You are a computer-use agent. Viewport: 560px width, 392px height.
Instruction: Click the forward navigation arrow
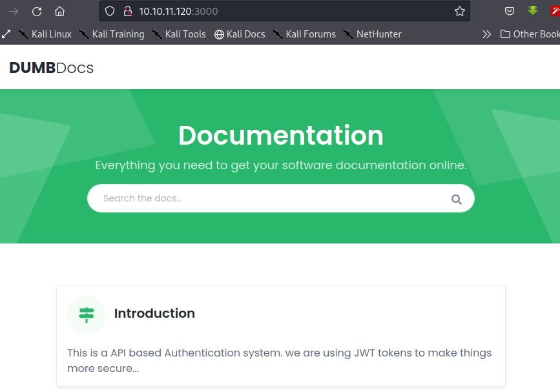click(14, 11)
